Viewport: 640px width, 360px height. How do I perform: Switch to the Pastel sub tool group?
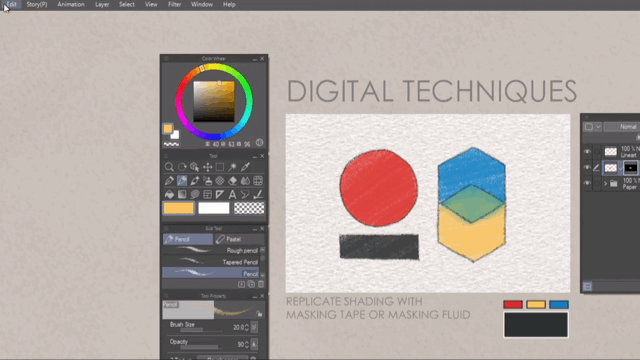(x=239, y=239)
